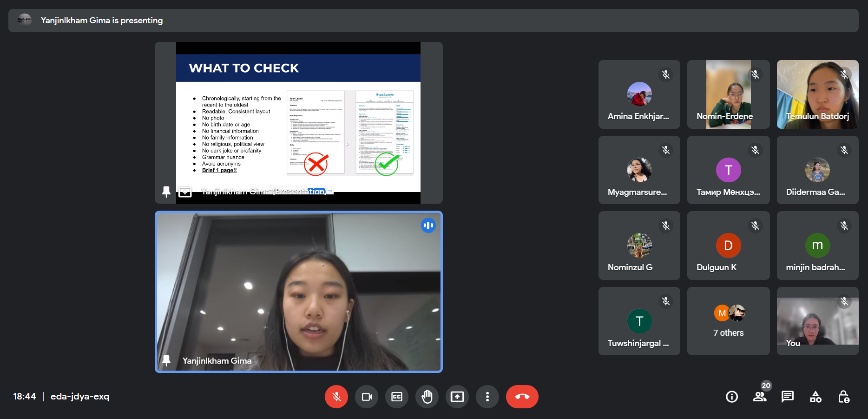Screen dimensions: 868x419
Task: Select Dulguun K's avatar tile
Action: pos(729,246)
